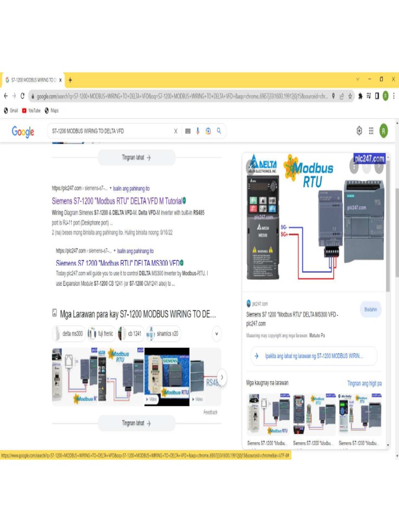Translate the MS300 VFD result page
Screen dimensions: 399x532
[x=136, y=251]
